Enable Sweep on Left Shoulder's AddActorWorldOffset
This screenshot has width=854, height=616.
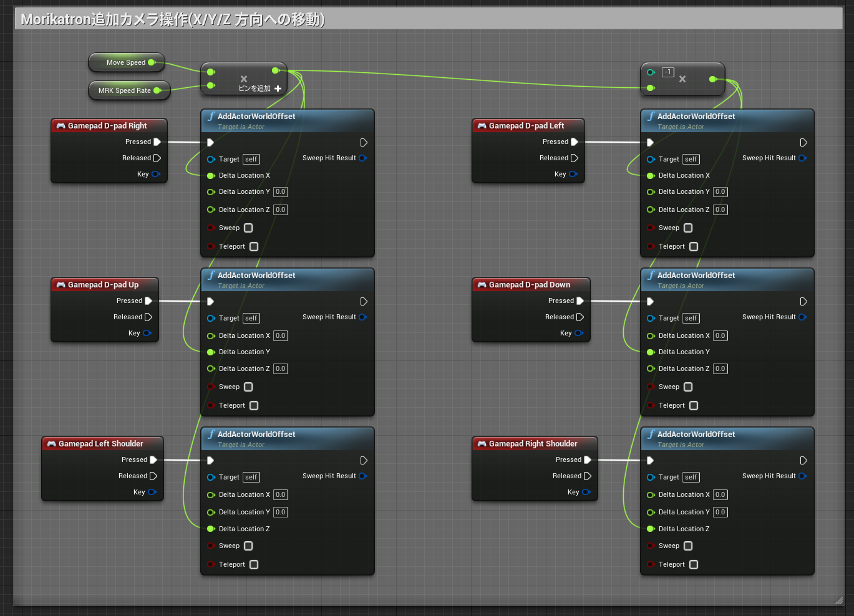(x=248, y=546)
